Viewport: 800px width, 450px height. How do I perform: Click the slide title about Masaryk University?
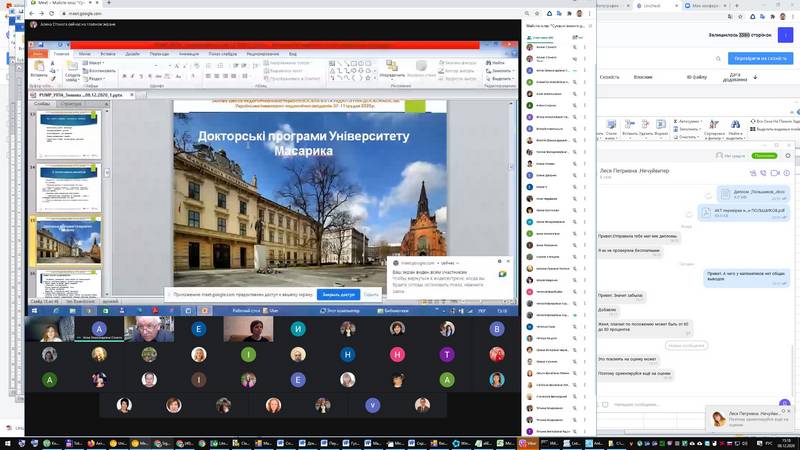(304, 143)
